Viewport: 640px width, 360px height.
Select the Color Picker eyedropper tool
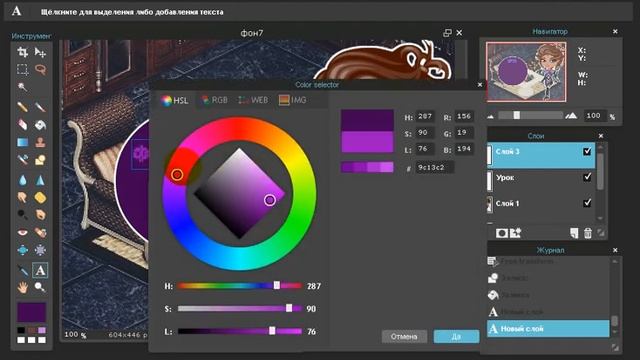pyautogui.click(x=22, y=270)
